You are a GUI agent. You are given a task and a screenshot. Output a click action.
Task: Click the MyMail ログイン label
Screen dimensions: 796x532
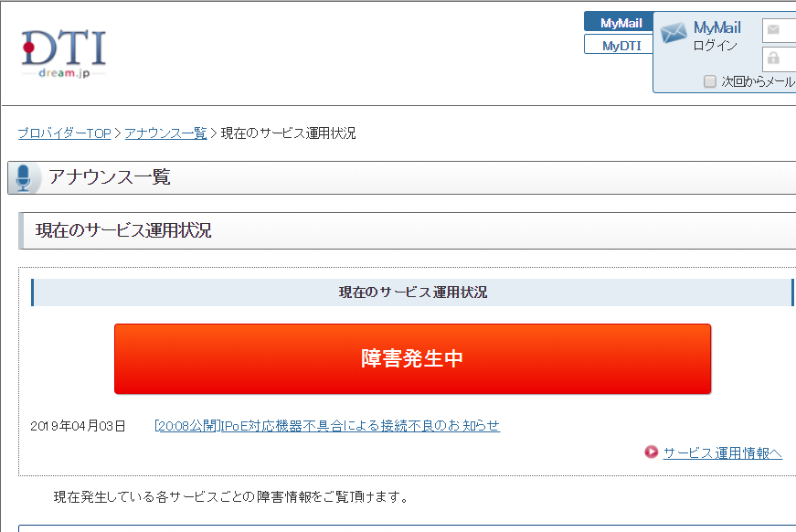point(716,36)
